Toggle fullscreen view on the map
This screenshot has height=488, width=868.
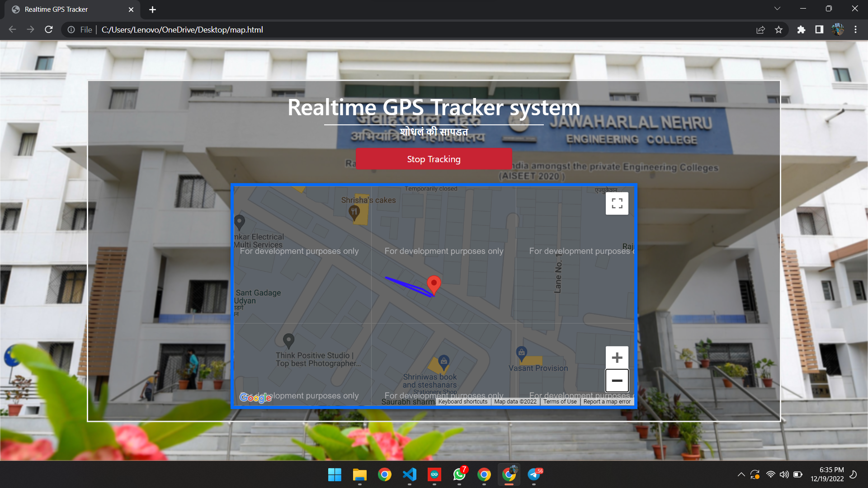point(617,203)
